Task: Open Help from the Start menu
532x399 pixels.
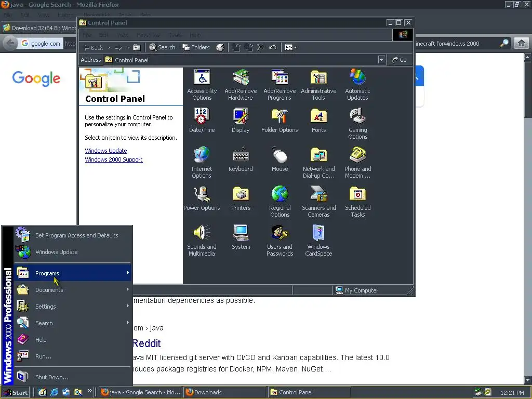Action: (x=73, y=340)
